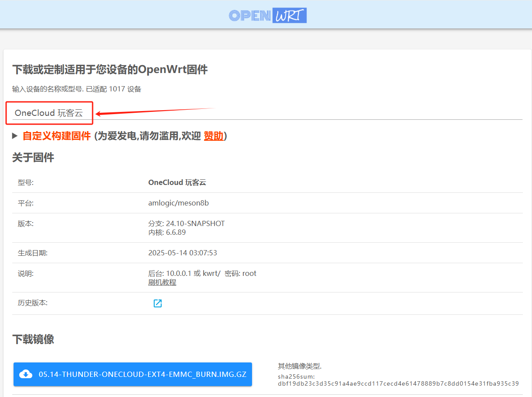
Task: Click the 分支: 24.10-SNAPSHOT branch text
Action: pyautogui.click(x=187, y=223)
